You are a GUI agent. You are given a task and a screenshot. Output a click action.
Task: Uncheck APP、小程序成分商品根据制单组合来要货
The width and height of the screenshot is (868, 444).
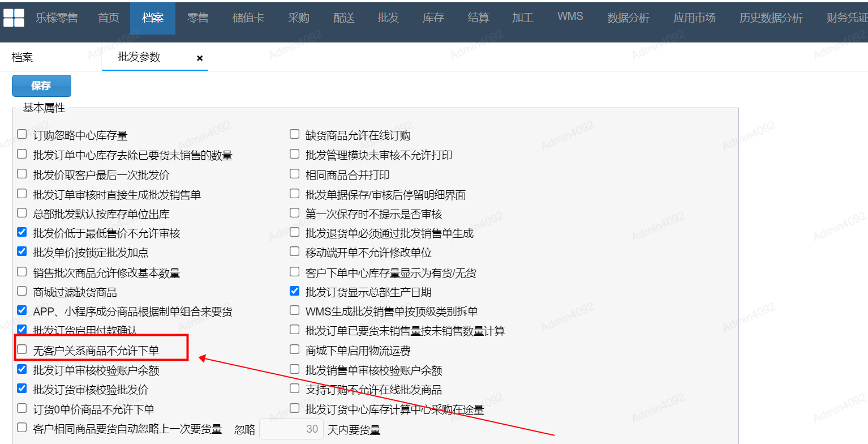22,310
